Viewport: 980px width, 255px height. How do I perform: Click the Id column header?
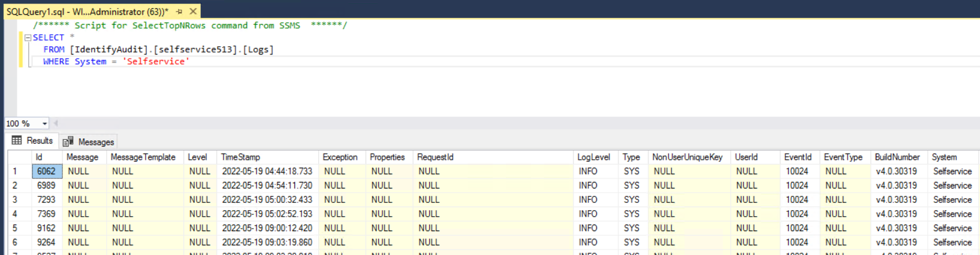tap(39, 157)
